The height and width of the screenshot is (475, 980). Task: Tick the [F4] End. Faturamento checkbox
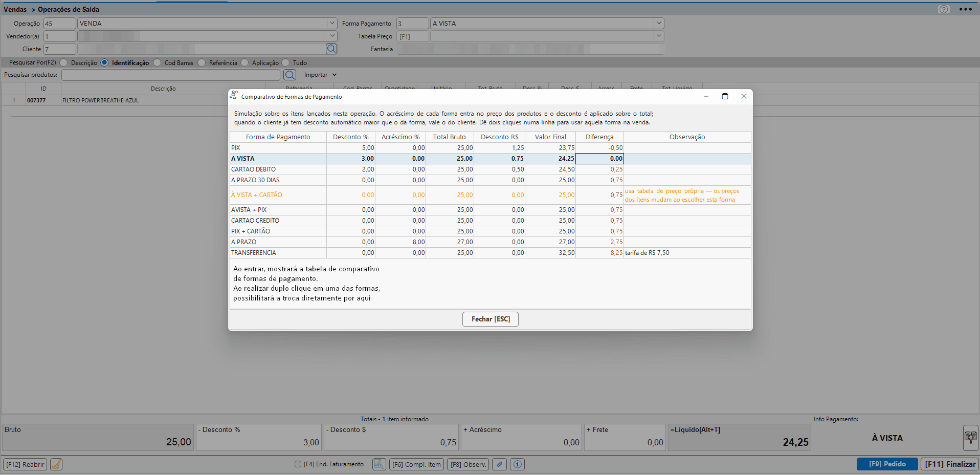click(x=298, y=464)
